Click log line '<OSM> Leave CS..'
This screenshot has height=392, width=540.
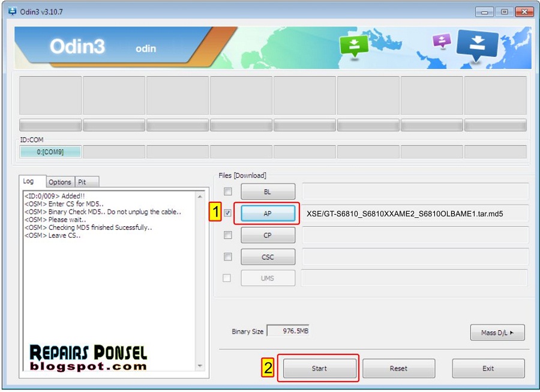52,235
